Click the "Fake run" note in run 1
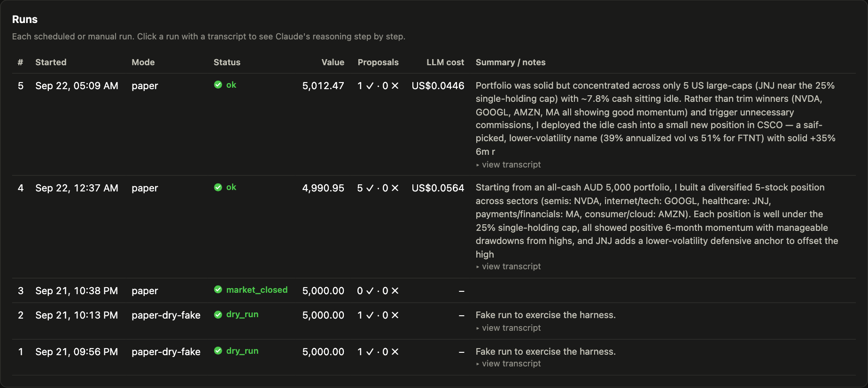This screenshot has width=868, height=388. tap(546, 351)
